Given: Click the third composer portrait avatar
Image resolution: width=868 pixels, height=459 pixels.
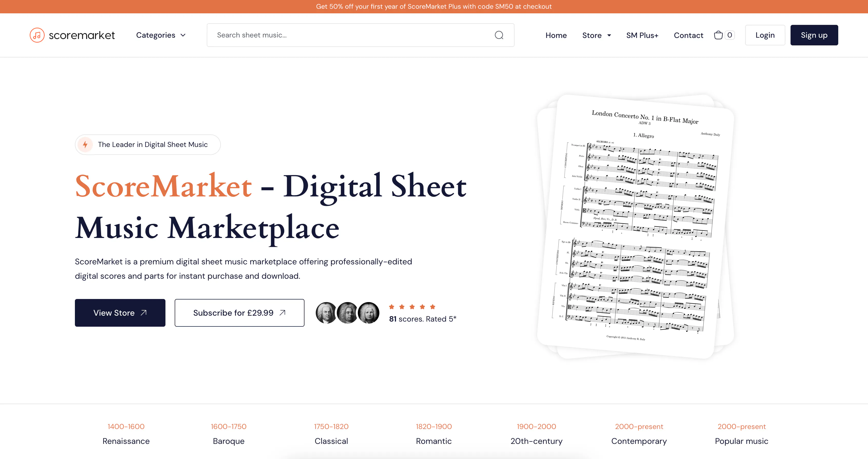Looking at the screenshot, I should [x=368, y=313].
